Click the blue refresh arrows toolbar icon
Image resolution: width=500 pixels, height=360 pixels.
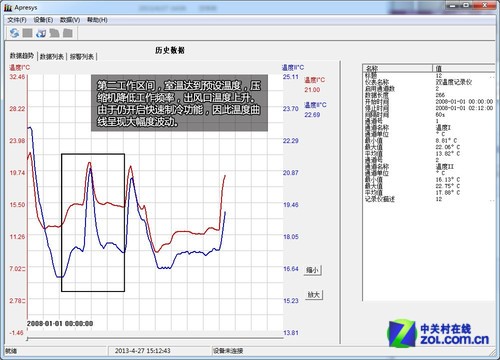click(14, 33)
